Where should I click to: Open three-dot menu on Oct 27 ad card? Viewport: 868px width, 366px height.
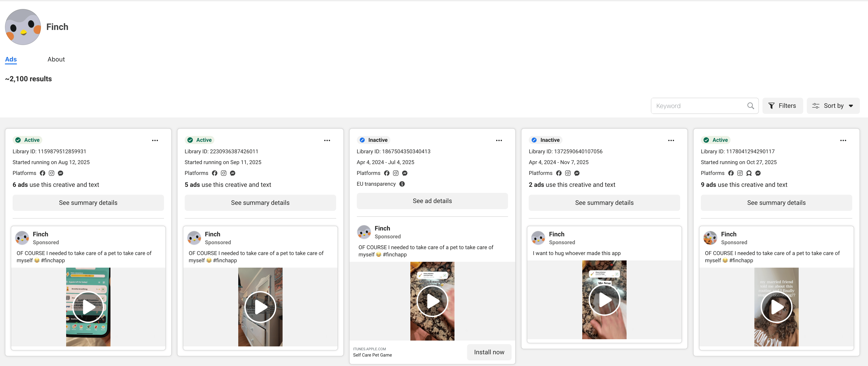tap(843, 140)
